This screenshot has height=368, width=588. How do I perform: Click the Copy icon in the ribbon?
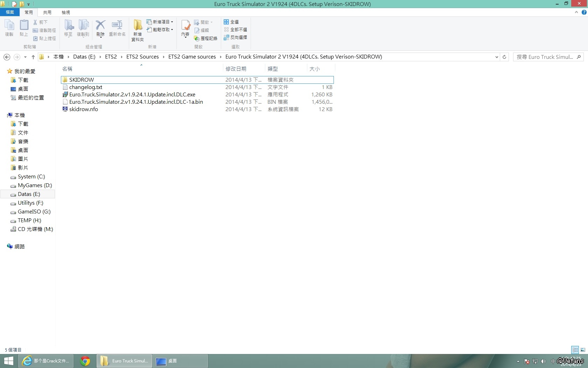point(9,28)
